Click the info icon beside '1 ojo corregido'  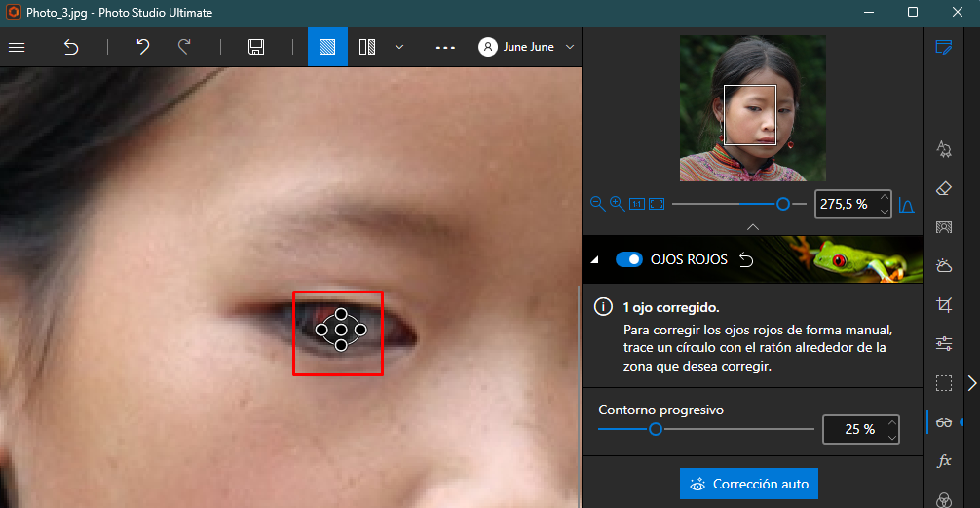(602, 307)
